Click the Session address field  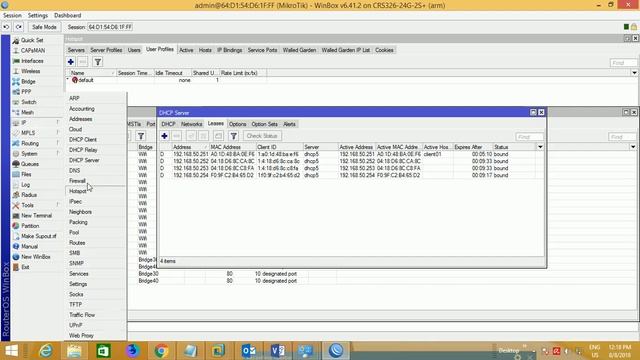[x=110, y=27]
